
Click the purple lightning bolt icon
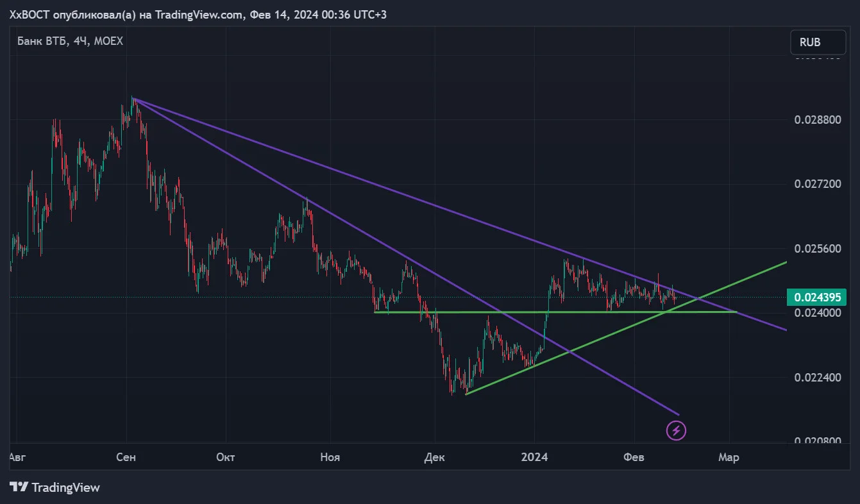677,430
